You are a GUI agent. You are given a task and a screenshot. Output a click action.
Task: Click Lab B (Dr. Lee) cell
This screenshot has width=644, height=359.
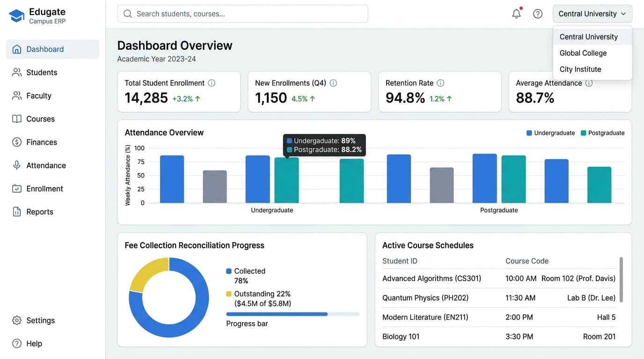click(591, 298)
